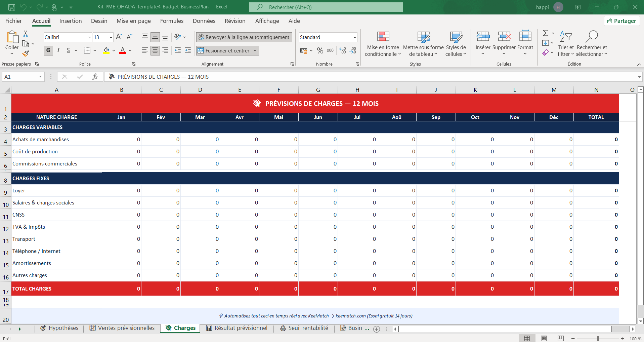This screenshot has height=342, width=644.
Task: Open the Name Box dropdown
Action: coord(40,77)
